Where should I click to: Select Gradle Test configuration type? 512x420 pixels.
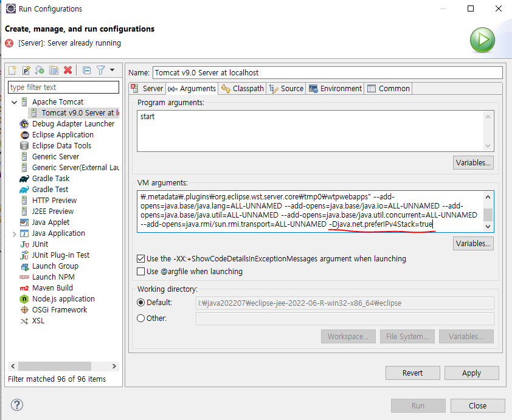pyautogui.click(x=50, y=190)
